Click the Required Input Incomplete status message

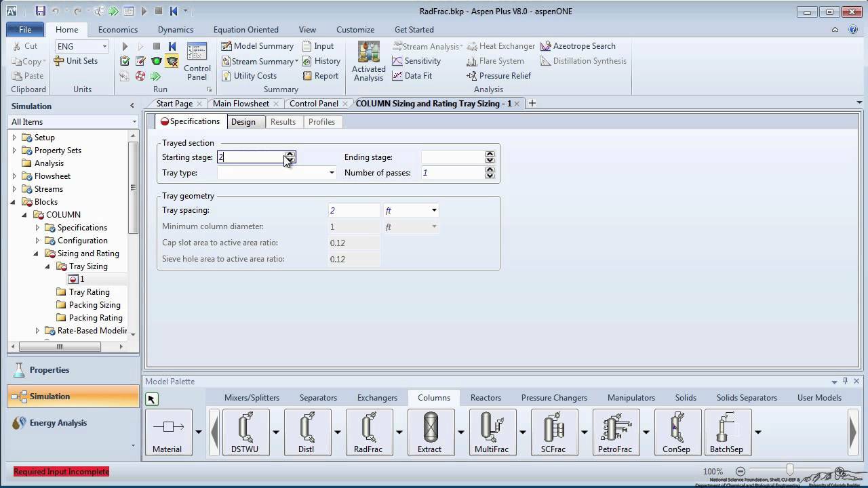61,471
